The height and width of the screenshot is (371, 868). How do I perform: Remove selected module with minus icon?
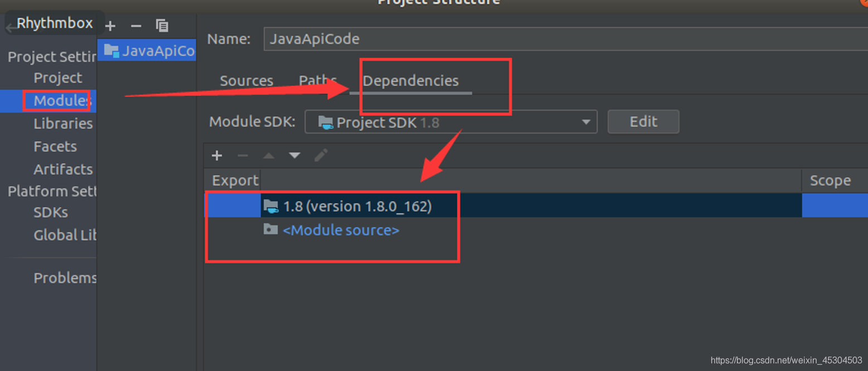tap(136, 26)
